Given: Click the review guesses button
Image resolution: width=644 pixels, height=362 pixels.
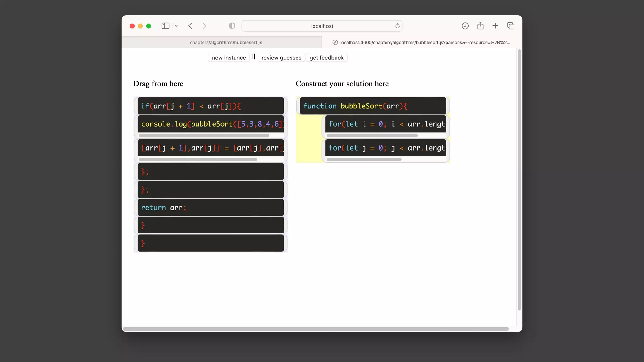Looking at the screenshot, I should point(281,58).
